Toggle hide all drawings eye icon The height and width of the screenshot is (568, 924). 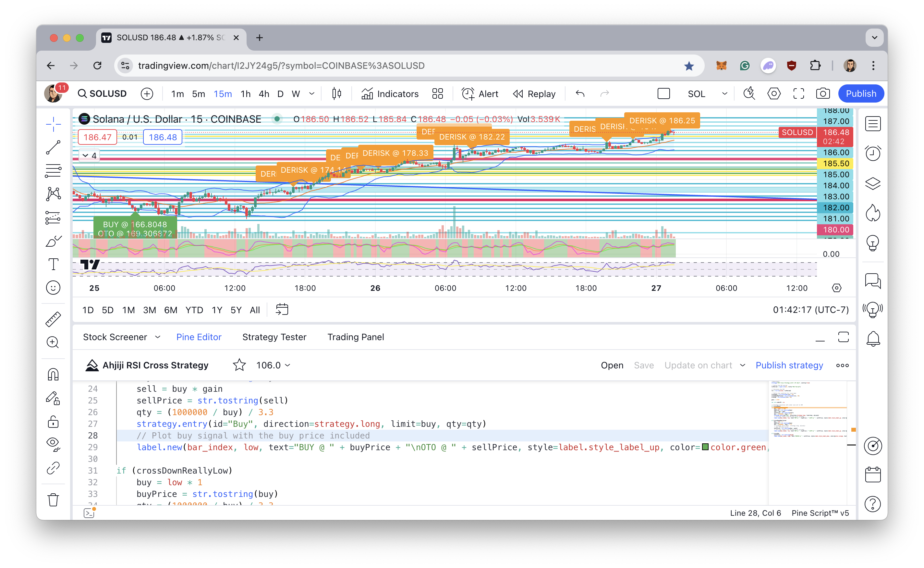[x=53, y=444]
